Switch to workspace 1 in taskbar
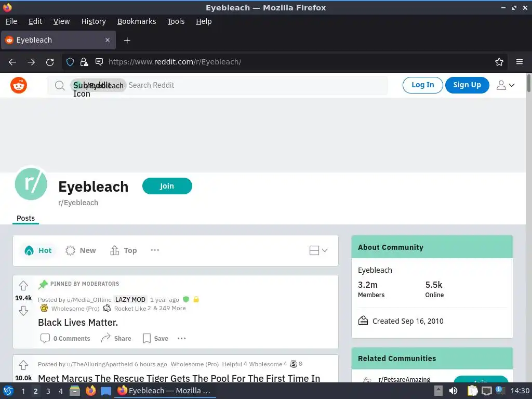Screen dimensions: 532x399 23,391
